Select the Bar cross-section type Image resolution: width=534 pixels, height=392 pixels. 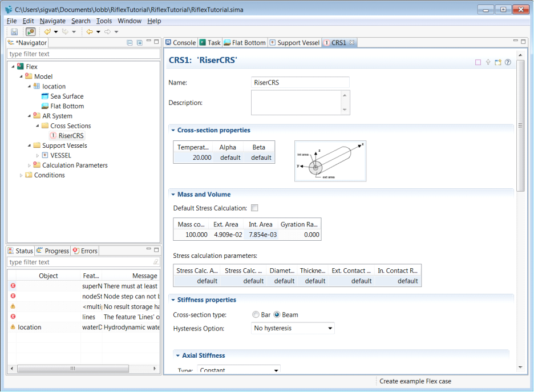(256, 315)
